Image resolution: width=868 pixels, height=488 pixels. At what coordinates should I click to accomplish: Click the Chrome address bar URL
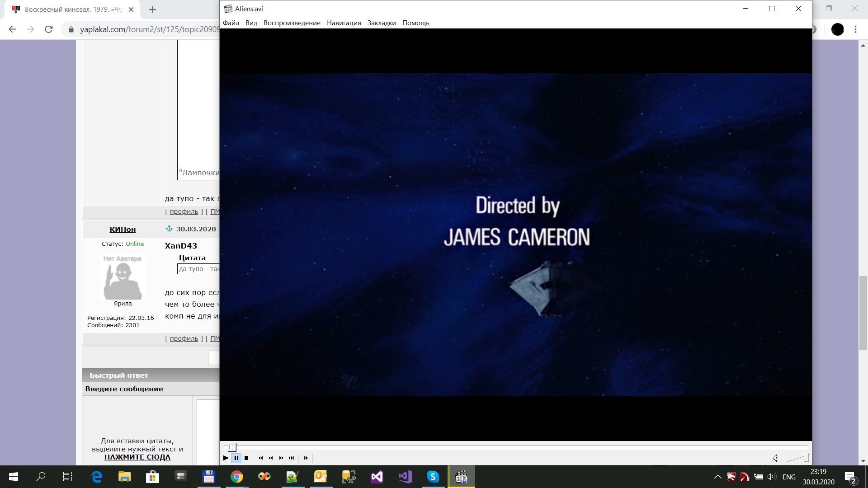pos(149,29)
